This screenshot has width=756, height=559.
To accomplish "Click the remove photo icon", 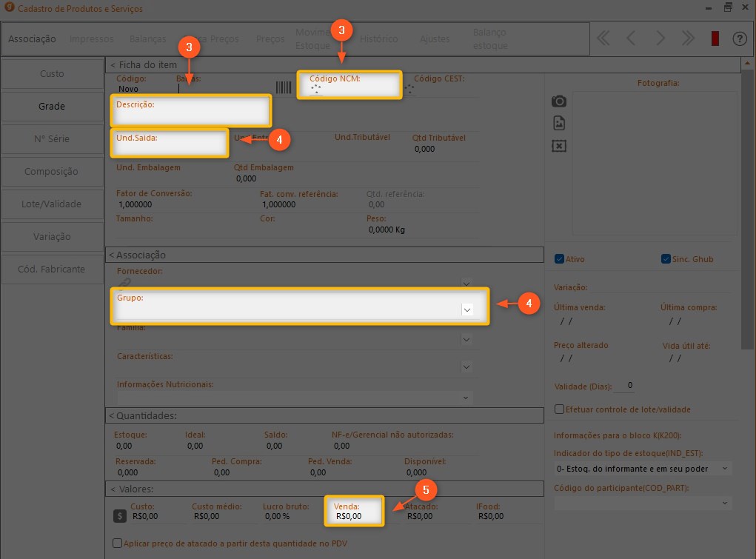I will coord(559,146).
